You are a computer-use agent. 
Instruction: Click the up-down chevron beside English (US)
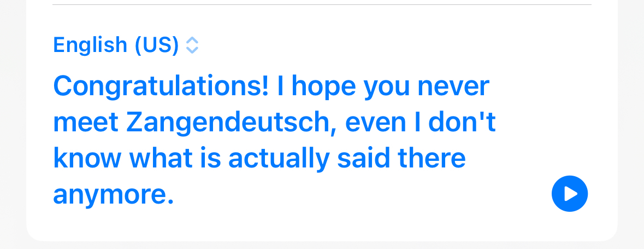pyautogui.click(x=192, y=45)
